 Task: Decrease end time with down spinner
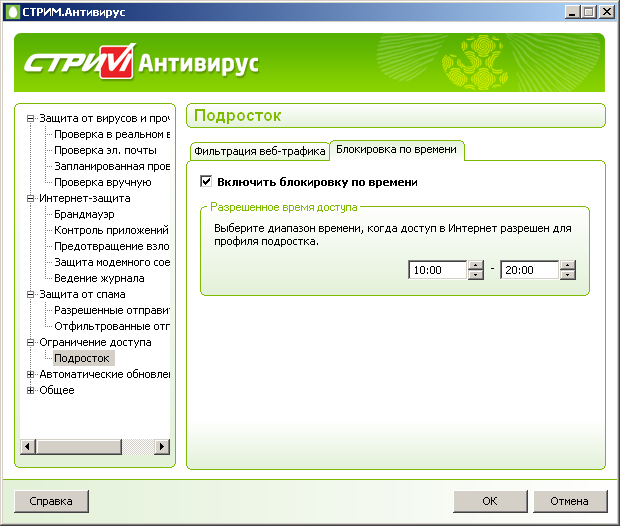pos(567,275)
